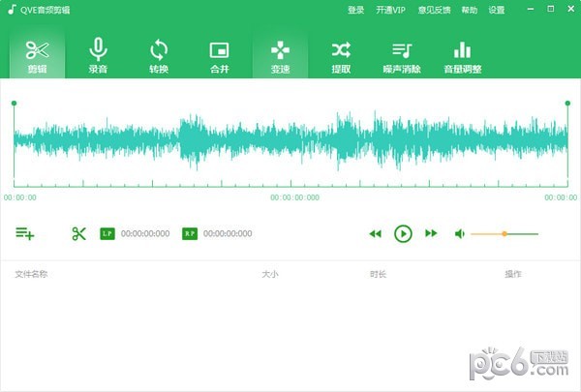
Task: Adjust the volume slider handle
Action: click(x=505, y=234)
